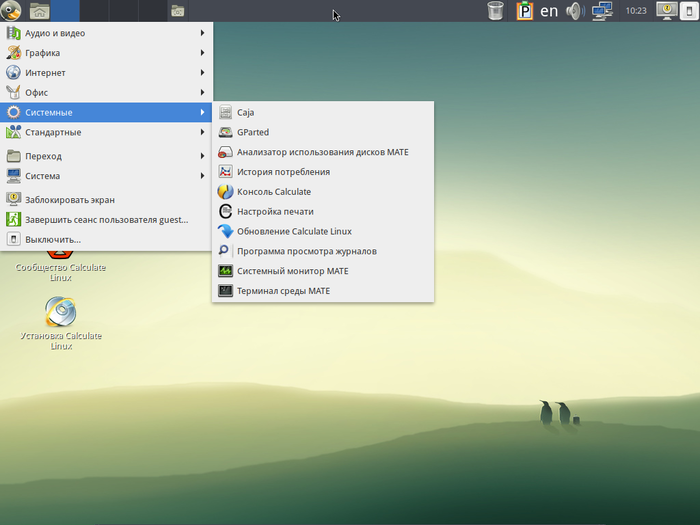Image resolution: width=700 pixels, height=525 pixels.
Task: Launch Терминал среды MATE icon
Action: click(x=225, y=291)
